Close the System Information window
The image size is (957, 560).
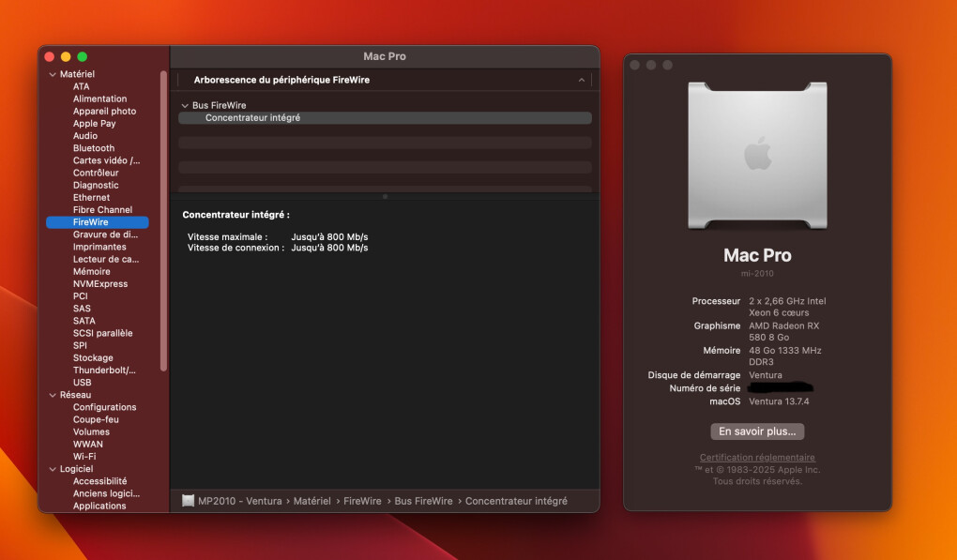(x=50, y=56)
